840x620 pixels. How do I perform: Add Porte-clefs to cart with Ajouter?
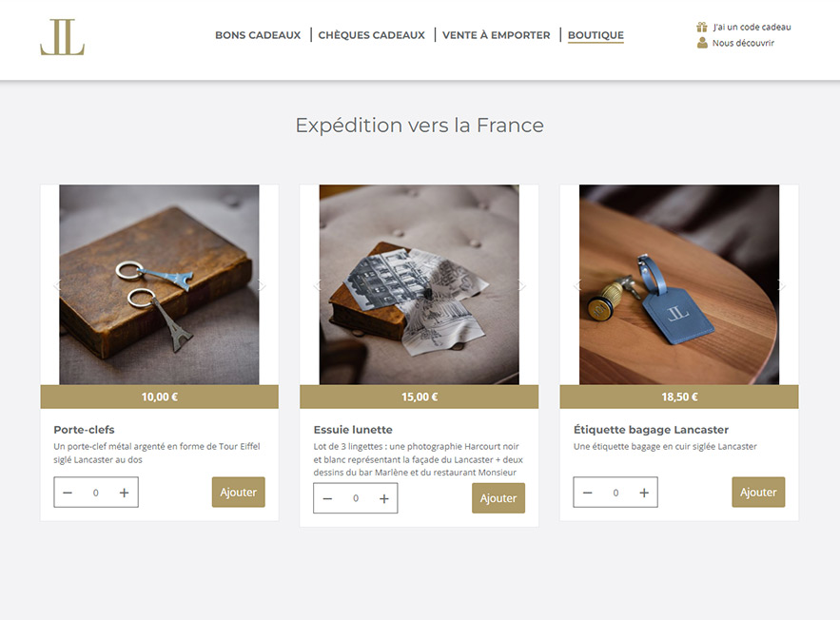pos(239,492)
